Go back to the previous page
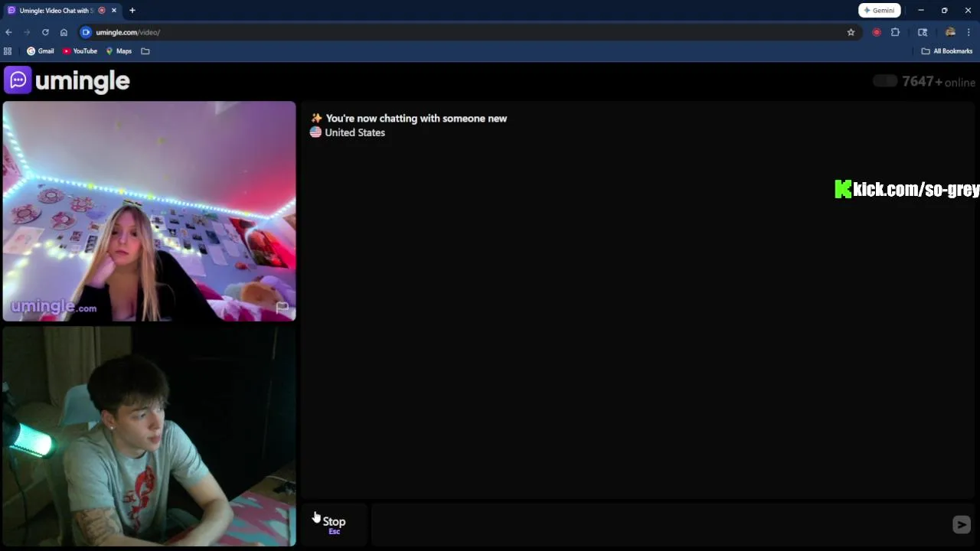 pos(8,32)
